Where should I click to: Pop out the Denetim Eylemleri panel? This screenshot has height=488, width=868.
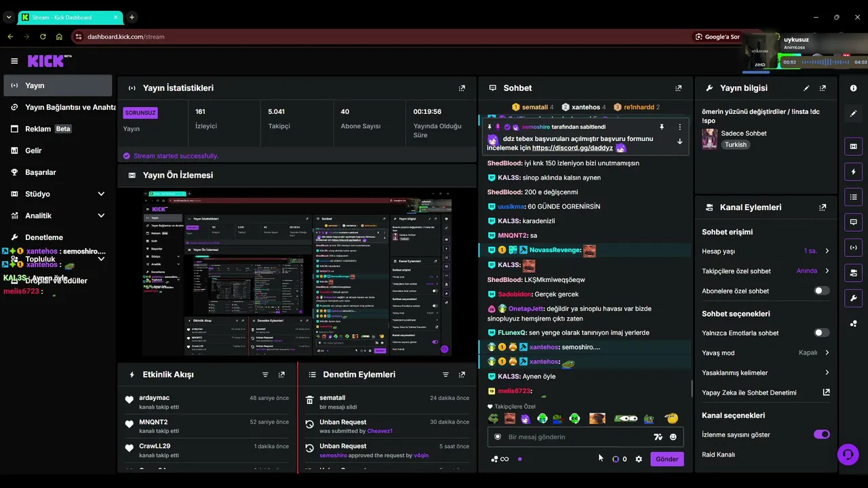(x=462, y=374)
